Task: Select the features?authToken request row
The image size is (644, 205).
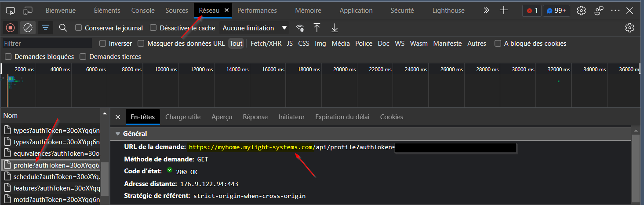Action: [51, 188]
